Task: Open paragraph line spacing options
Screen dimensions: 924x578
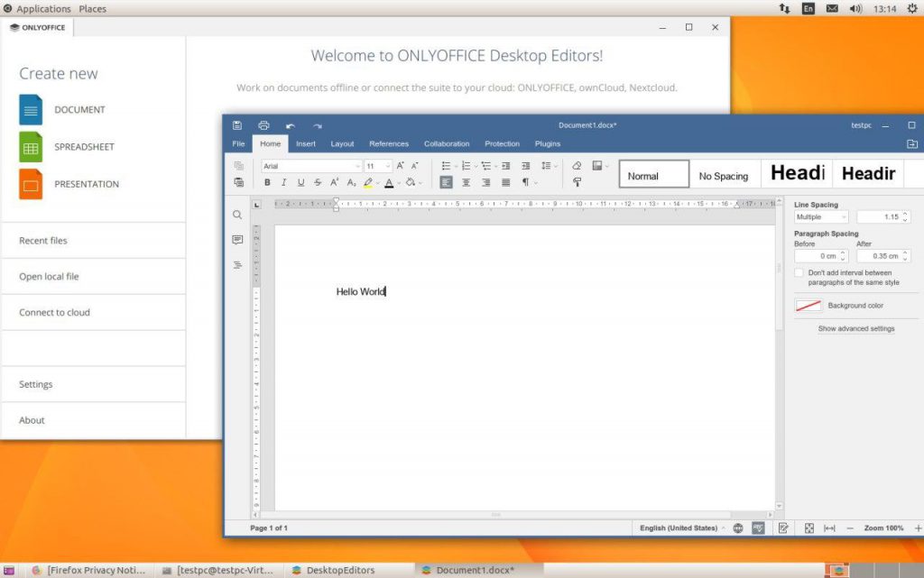Action: pos(546,166)
